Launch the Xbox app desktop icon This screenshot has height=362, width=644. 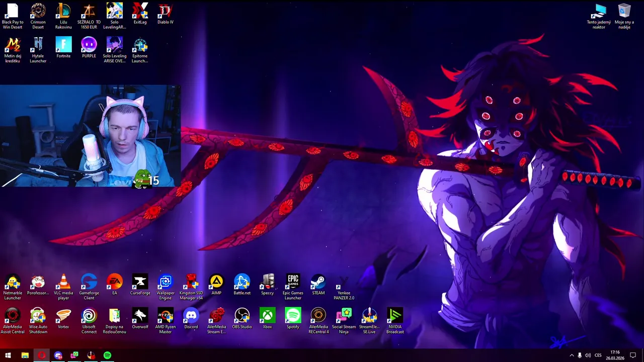[267, 319]
